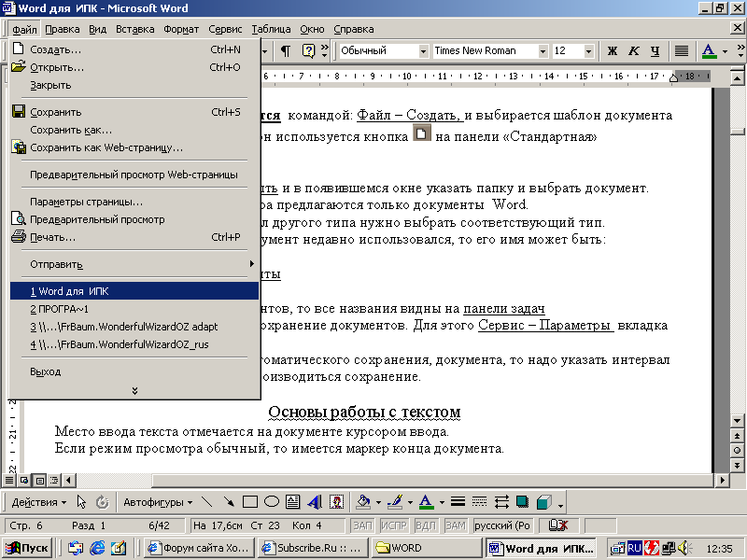This screenshot has width=747, height=560.
Task: Apply italic with the К button
Action: (x=634, y=50)
